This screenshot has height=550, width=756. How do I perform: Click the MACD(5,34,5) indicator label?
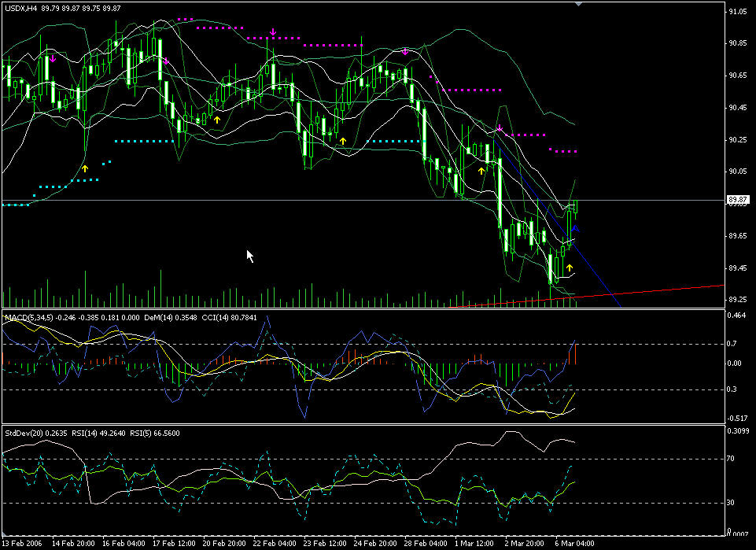28,317
